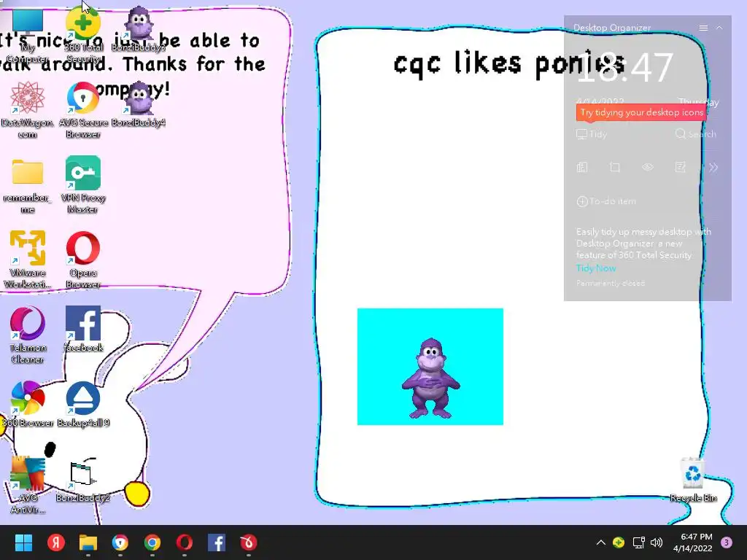Click the notes edit icon in Desktop Organizer
This screenshot has height=560, width=747.
pos(681,167)
